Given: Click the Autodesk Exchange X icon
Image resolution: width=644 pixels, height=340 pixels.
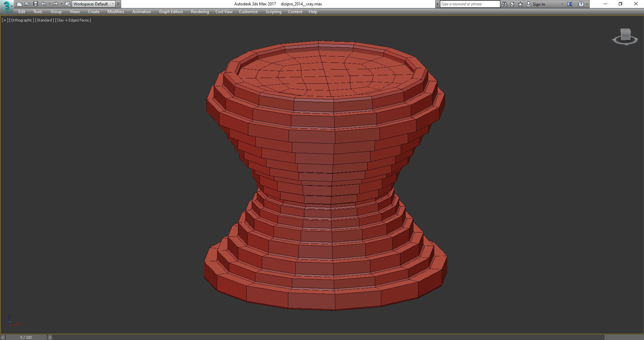Looking at the screenshot, I should pyautogui.click(x=569, y=4).
